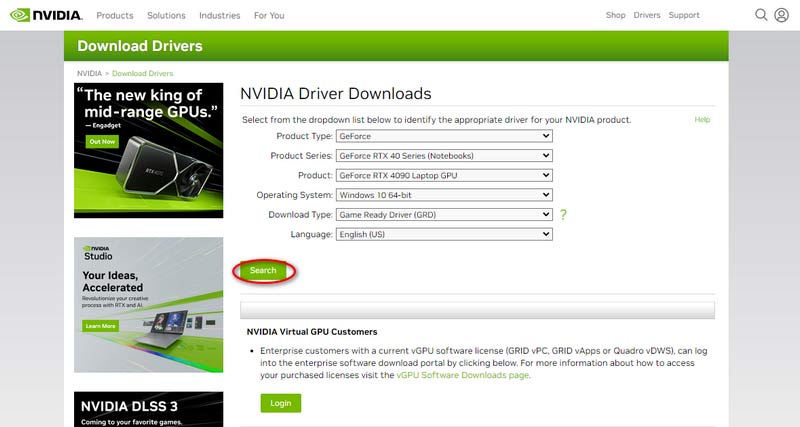Open the NVIDIA Studio 'Your Ideas, Accelerated' banner
The image size is (800, 427).
click(148, 305)
